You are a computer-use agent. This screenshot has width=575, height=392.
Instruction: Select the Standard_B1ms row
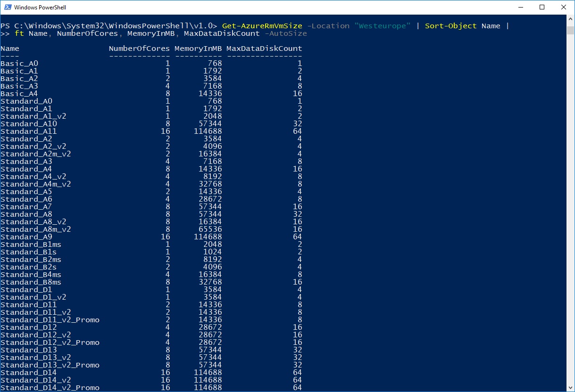coord(30,244)
